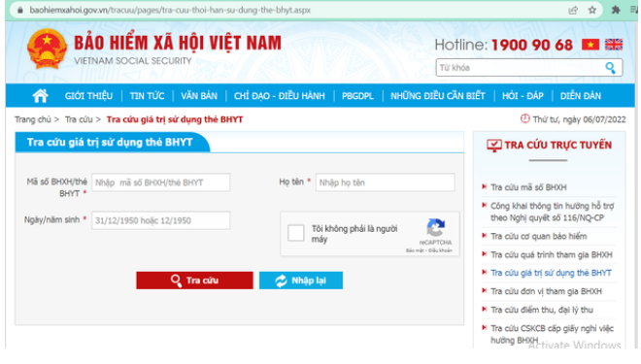Open the HỎI - ĐÁP menu
This screenshot has height=364, width=641.
click(x=523, y=96)
